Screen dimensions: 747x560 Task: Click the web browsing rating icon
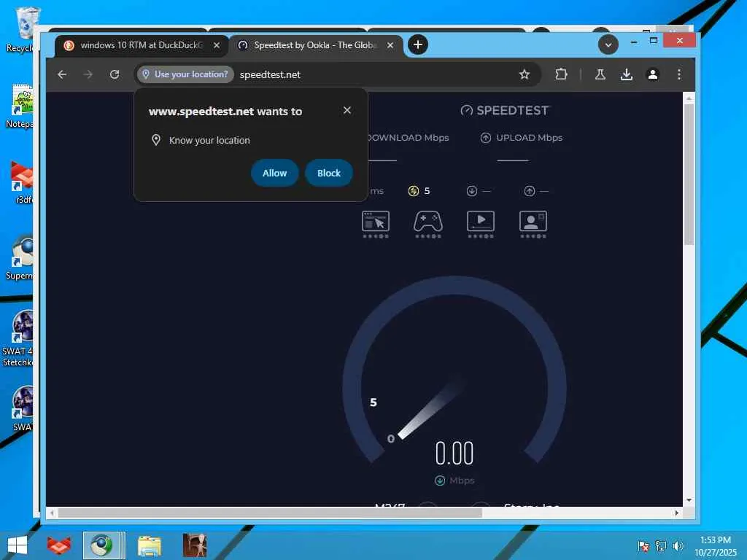[x=376, y=225]
